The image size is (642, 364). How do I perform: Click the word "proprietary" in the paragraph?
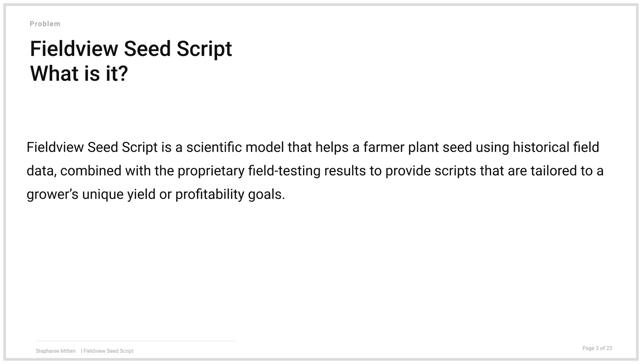(x=211, y=171)
